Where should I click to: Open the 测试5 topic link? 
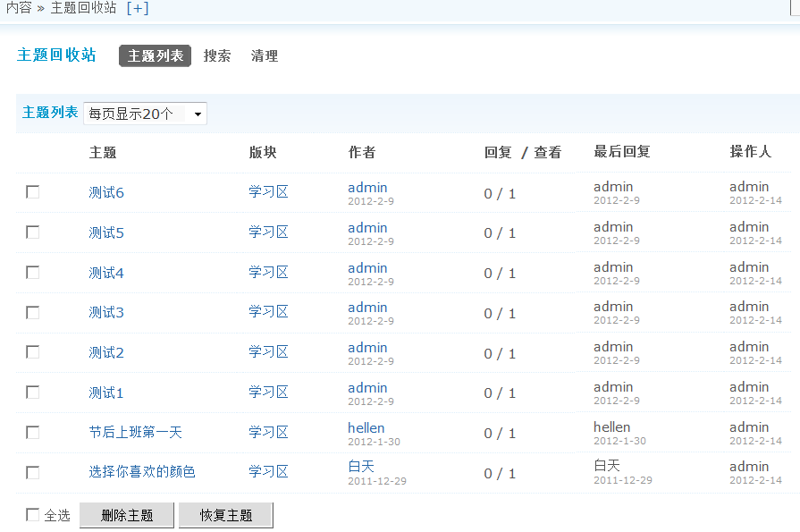coord(106,232)
